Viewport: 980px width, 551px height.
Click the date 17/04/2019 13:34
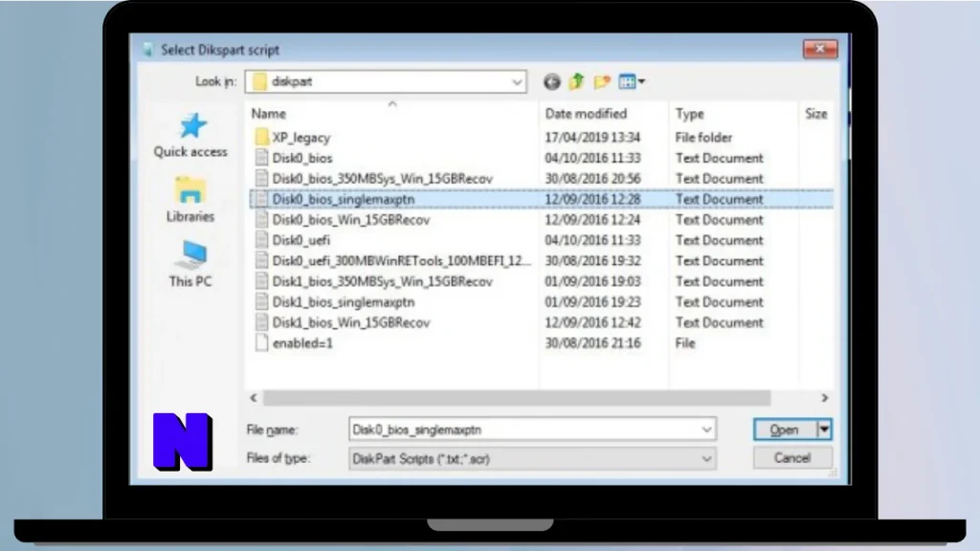[592, 138]
